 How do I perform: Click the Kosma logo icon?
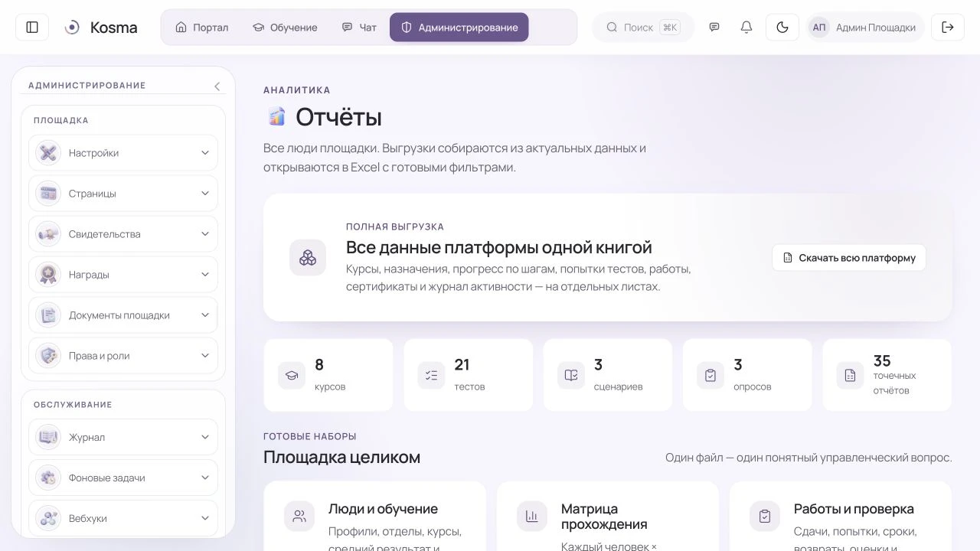[72, 28]
